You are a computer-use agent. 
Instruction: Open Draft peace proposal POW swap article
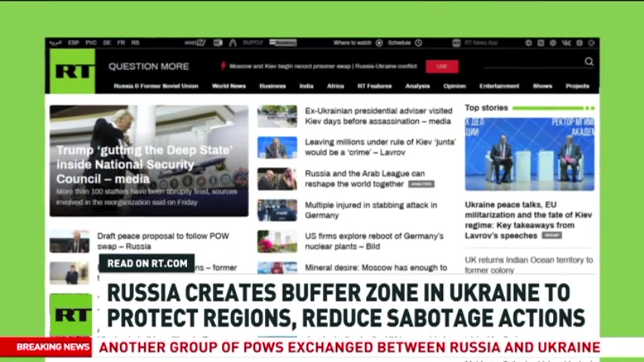(x=163, y=241)
